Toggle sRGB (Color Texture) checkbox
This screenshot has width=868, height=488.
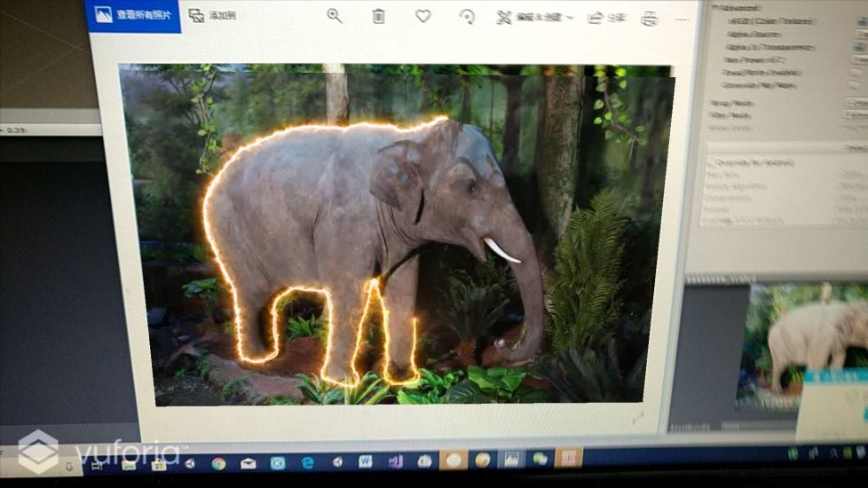856,20
